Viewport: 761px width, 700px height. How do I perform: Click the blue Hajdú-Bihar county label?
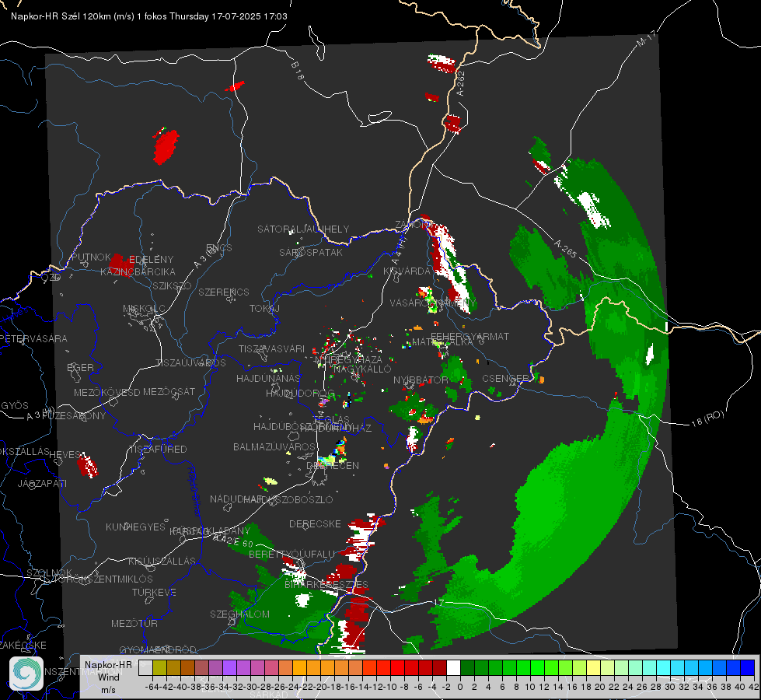pos(194,492)
